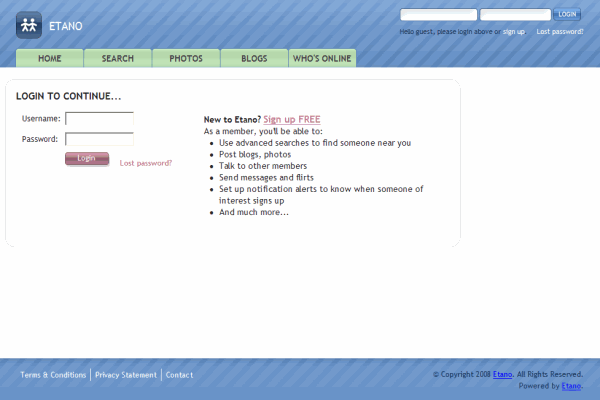Click 'Use advanced searches' bullet text

pos(315,143)
